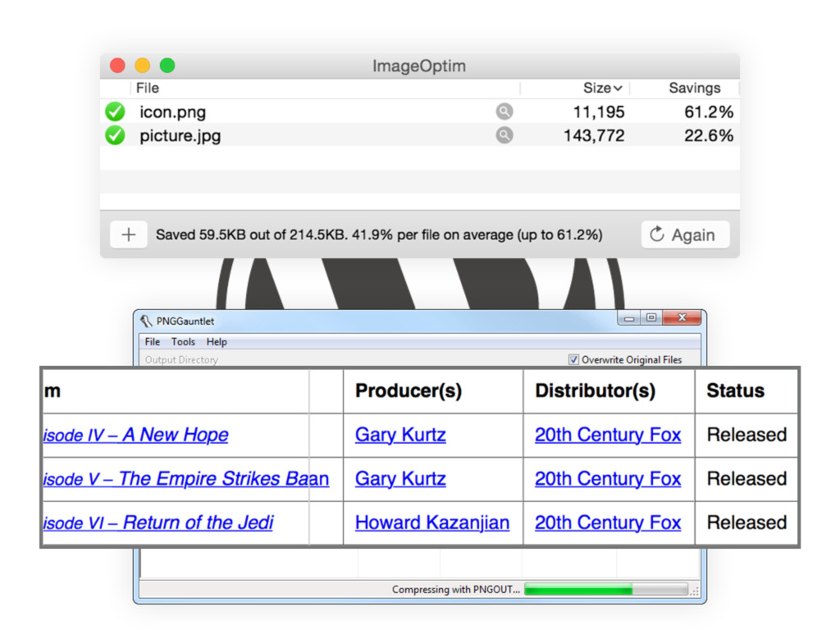The width and height of the screenshot is (840, 630).
Task: Open Gary Kurtz link in Empire Strikes row
Action: click(x=400, y=478)
